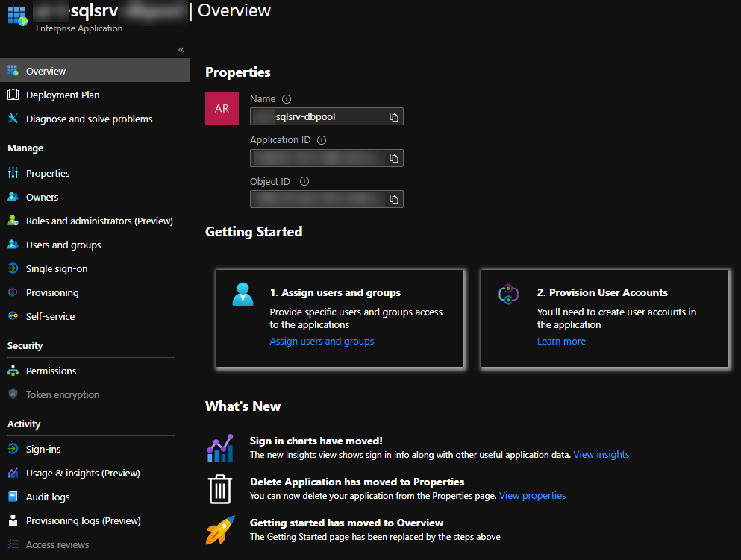
Task: Click the Owners people icon
Action: click(13, 197)
